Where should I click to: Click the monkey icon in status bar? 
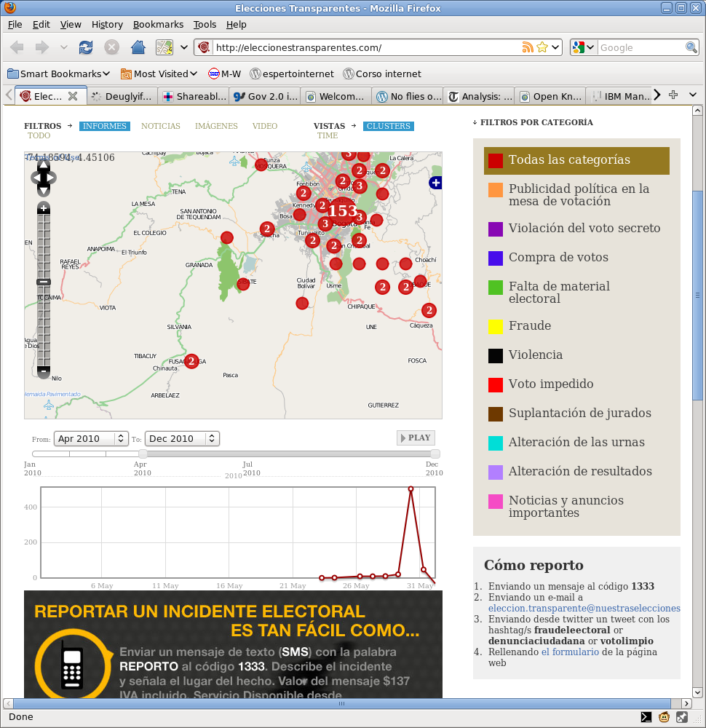point(665,717)
